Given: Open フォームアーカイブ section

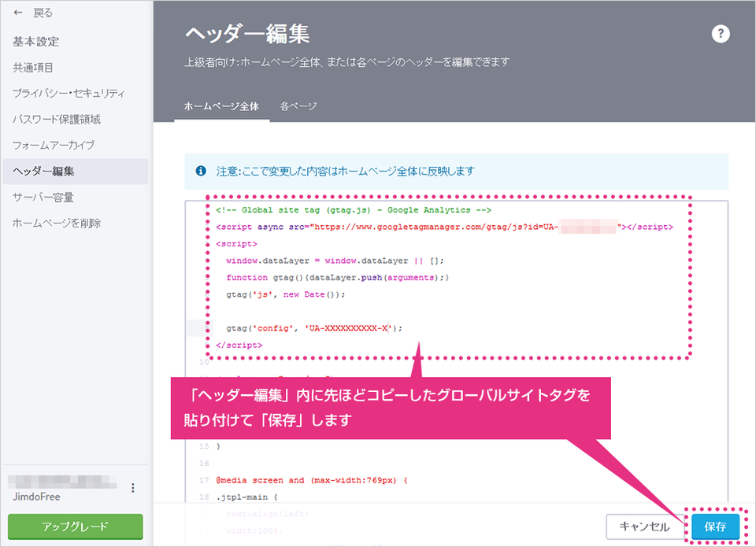Looking at the screenshot, I should tap(54, 145).
